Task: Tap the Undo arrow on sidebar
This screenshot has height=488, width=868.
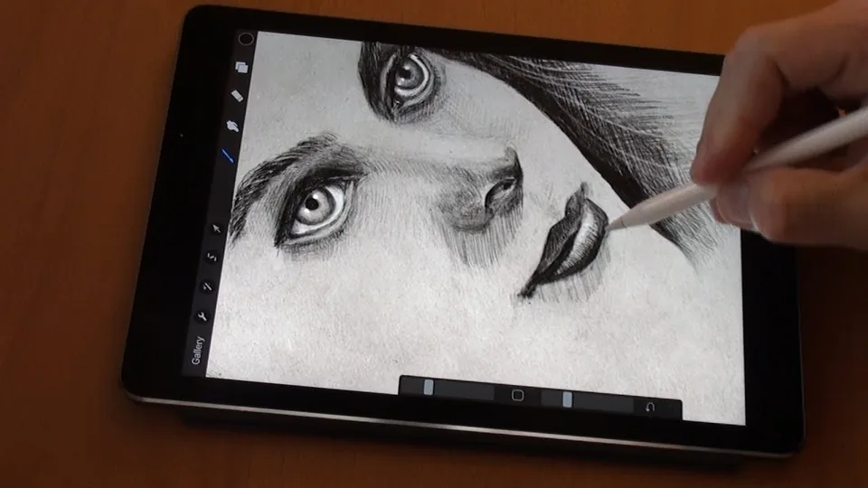Action: point(650,408)
